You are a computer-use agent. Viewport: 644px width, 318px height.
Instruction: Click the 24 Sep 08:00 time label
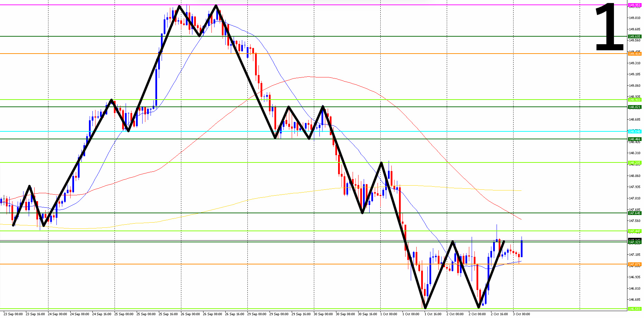[x=80, y=314]
